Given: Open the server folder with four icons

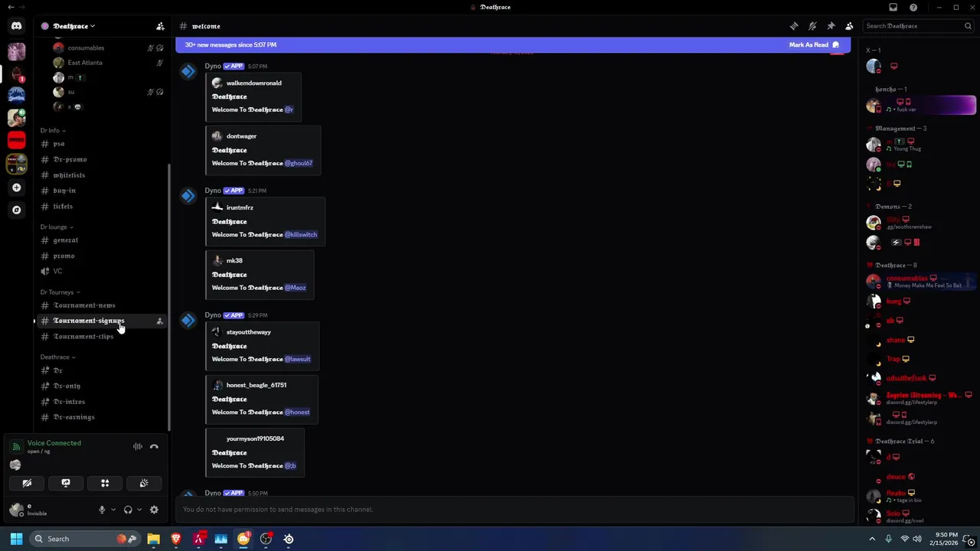Looking at the screenshot, I should click(x=16, y=164).
